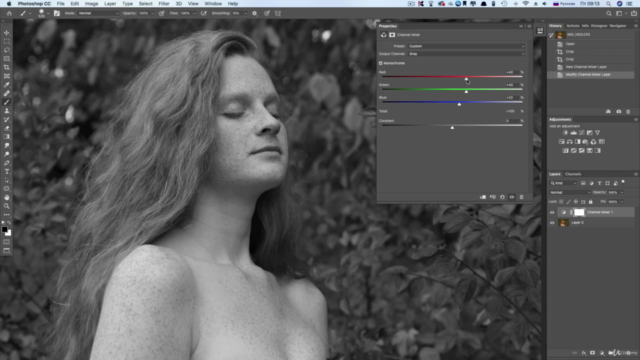The width and height of the screenshot is (640, 360).
Task: Select the Eraser tool
Action: point(7,128)
